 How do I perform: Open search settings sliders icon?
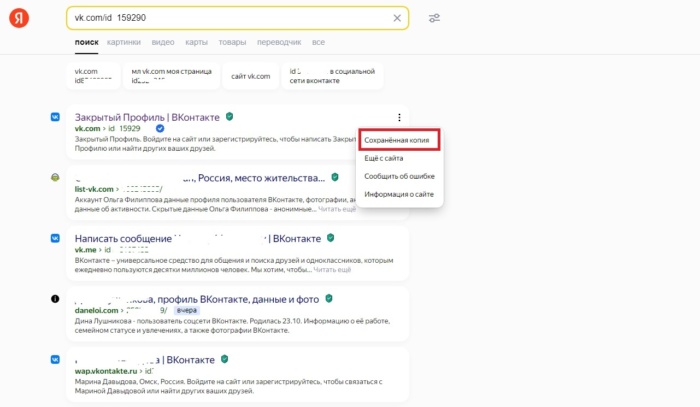tap(434, 18)
